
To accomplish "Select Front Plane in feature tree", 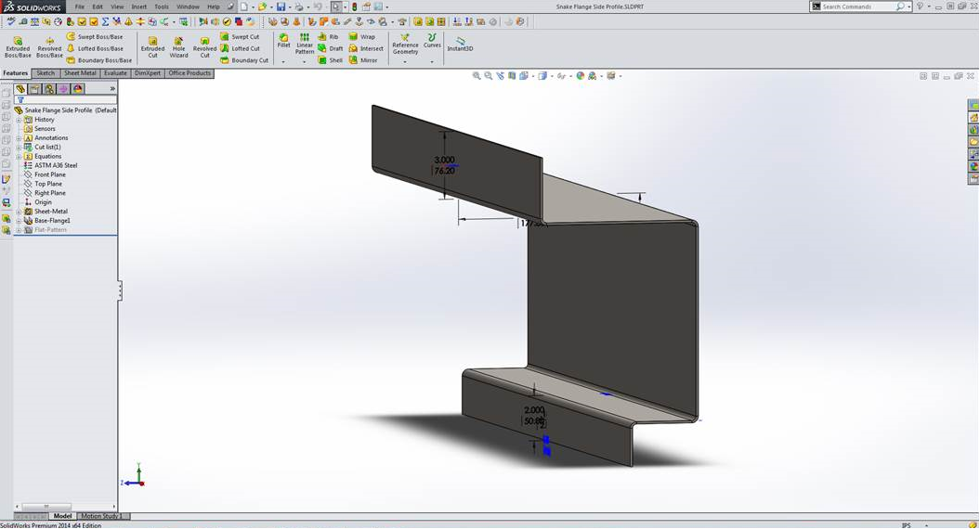I will (49, 174).
